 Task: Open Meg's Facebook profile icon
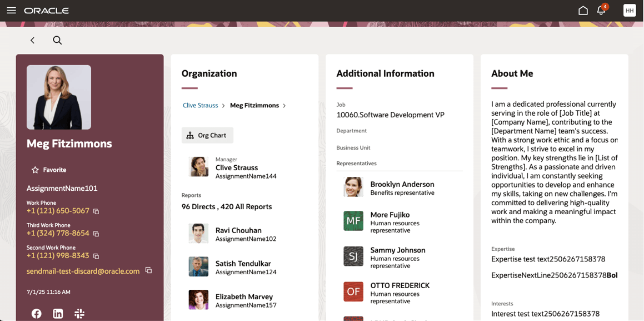(36, 313)
